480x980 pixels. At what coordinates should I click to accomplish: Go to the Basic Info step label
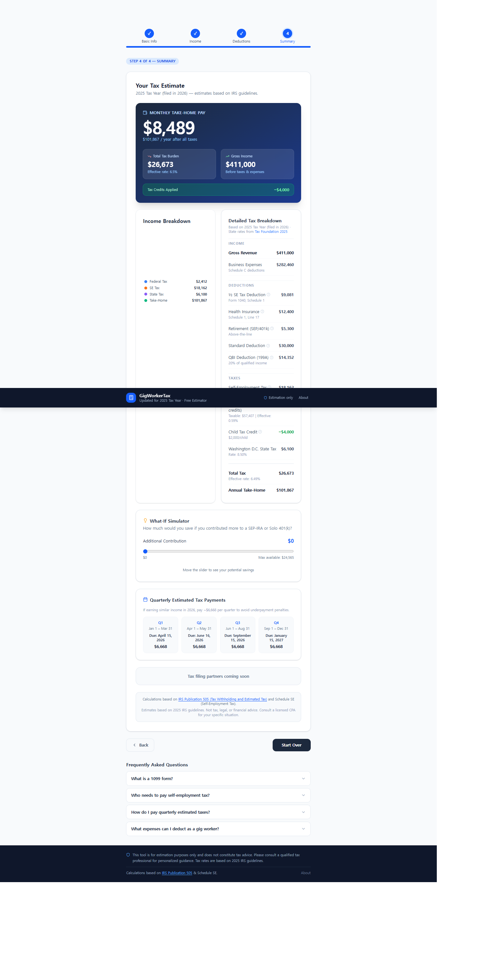click(149, 42)
